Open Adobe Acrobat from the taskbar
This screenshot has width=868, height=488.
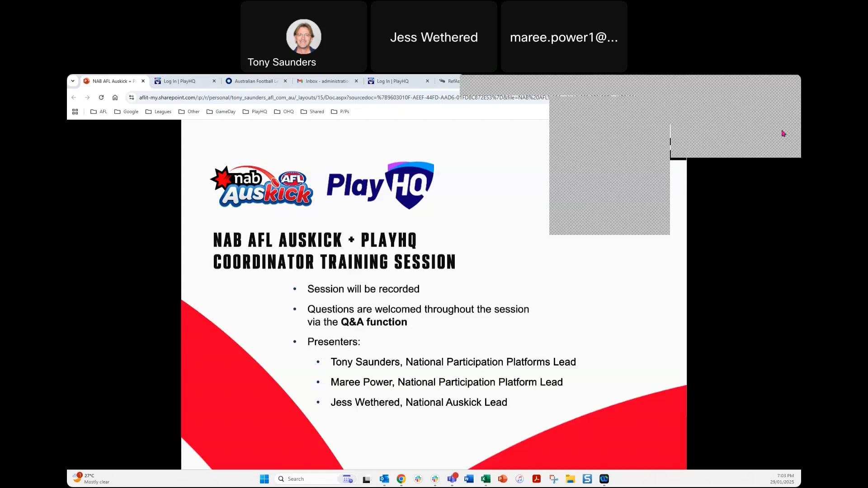(x=537, y=479)
